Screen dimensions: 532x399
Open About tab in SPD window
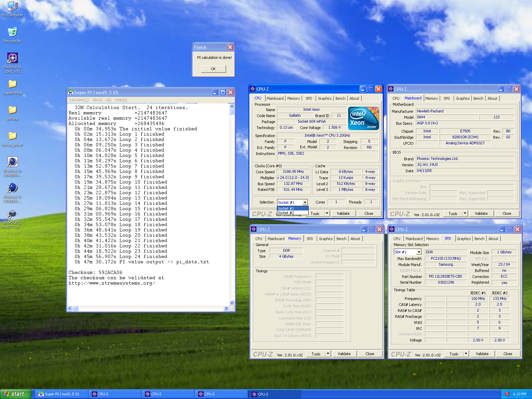click(493, 239)
